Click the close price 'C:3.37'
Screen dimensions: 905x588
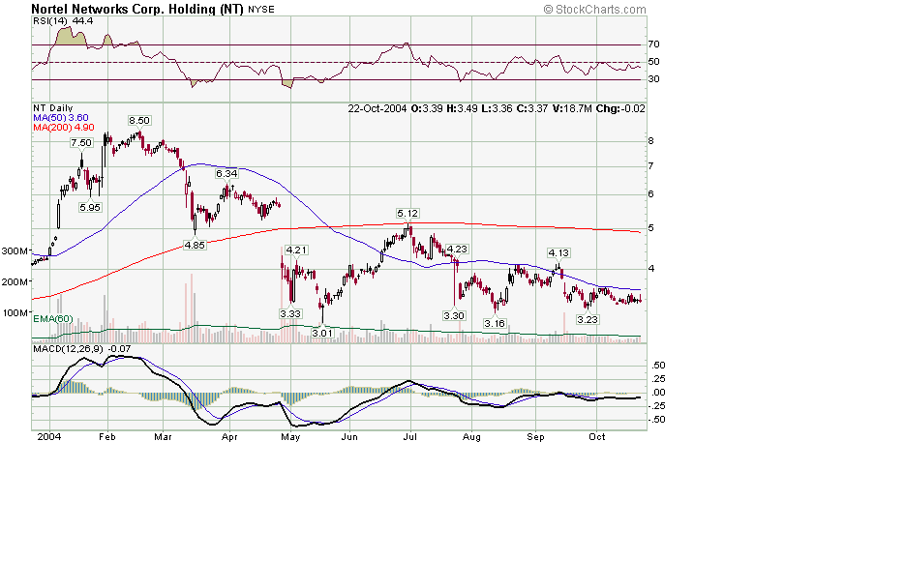coord(532,108)
